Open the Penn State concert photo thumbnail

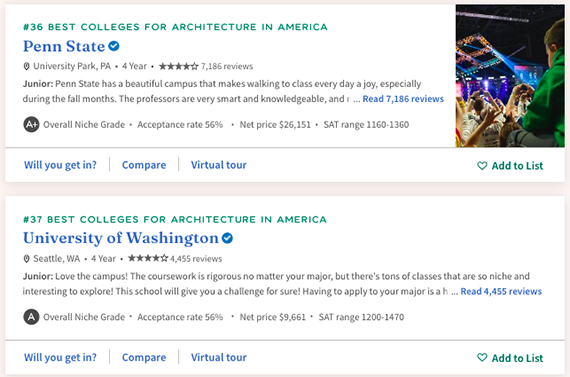(x=510, y=76)
